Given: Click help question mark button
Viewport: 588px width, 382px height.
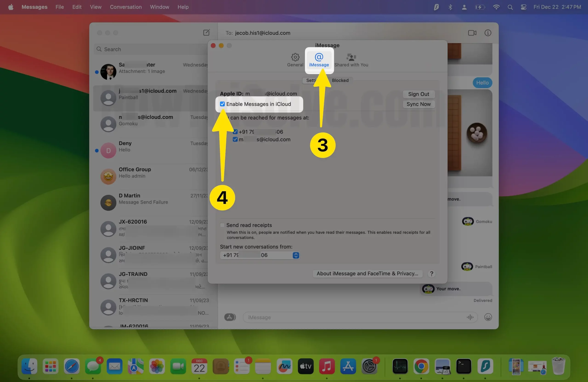Looking at the screenshot, I should pos(431,274).
